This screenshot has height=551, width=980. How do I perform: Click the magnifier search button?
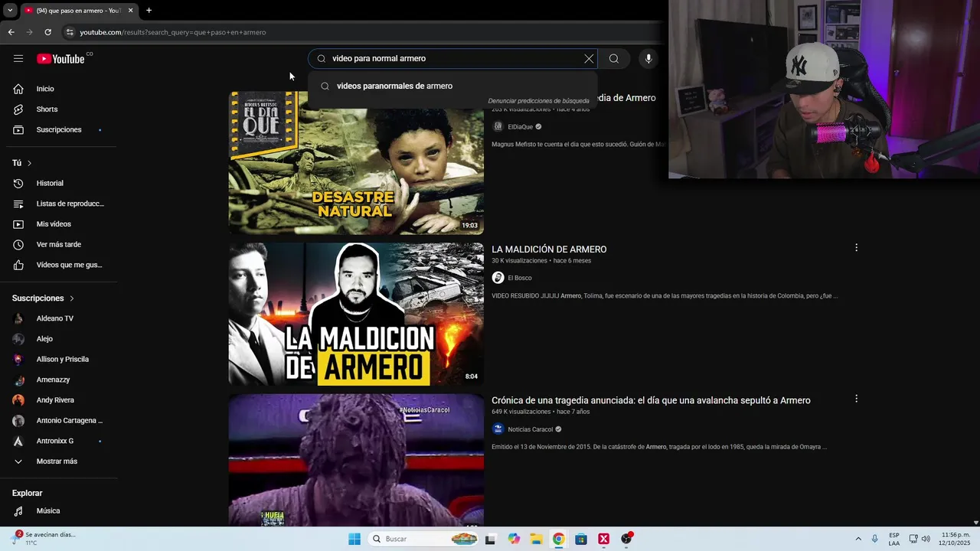[614, 59]
